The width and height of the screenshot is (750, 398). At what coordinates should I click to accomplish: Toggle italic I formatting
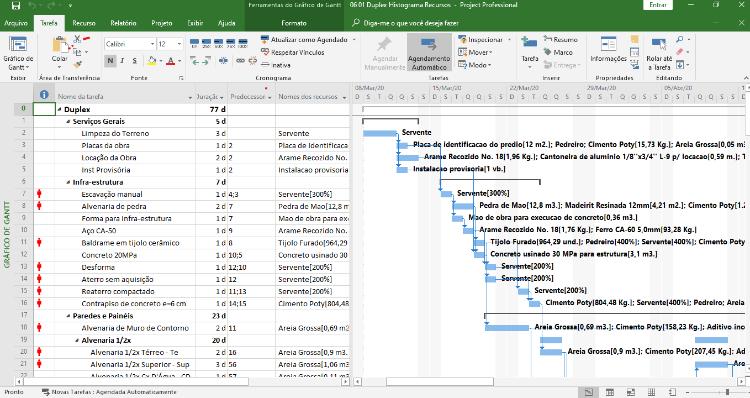click(x=122, y=61)
